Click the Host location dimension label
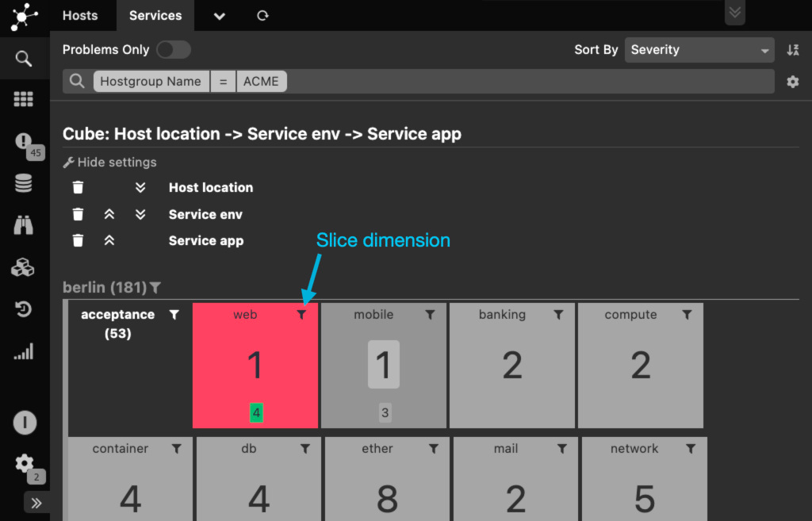Image resolution: width=812 pixels, height=521 pixels. [x=211, y=187]
